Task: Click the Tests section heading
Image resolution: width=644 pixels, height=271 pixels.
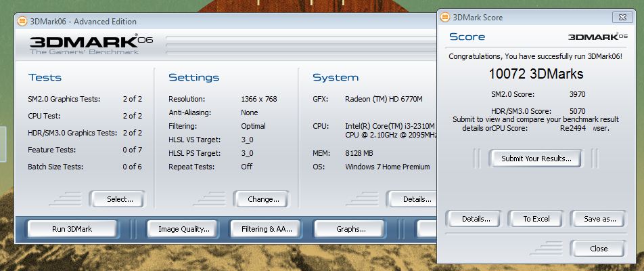Action: pyautogui.click(x=45, y=77)
